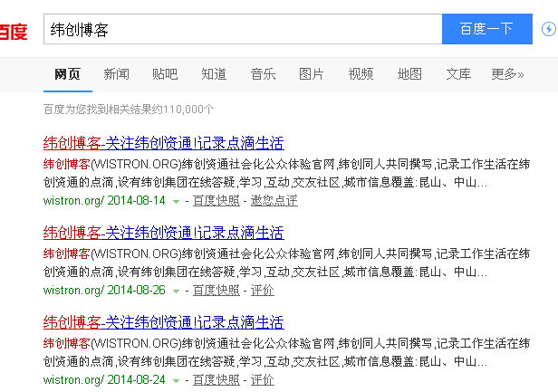
Task: Open 百度快照 for the 2014-08-14 result
Action: point(216,201)
